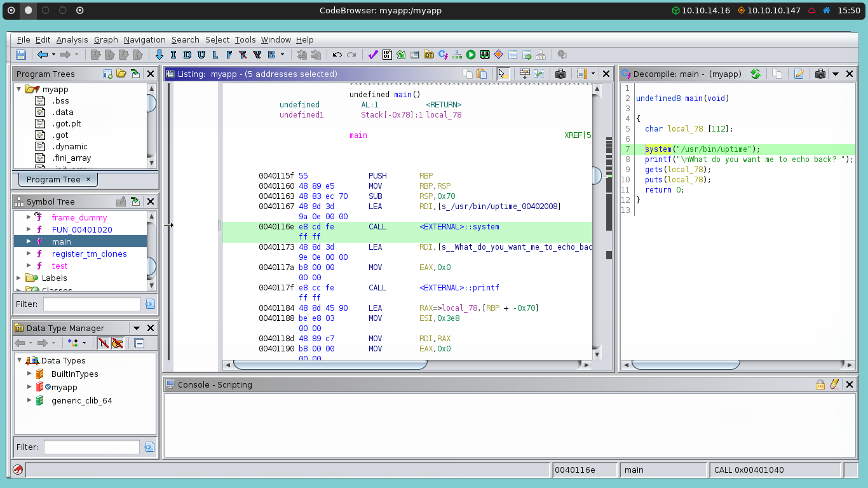
Task: Toggle the pointer filter in Data Type Manager
Action: 118,343
